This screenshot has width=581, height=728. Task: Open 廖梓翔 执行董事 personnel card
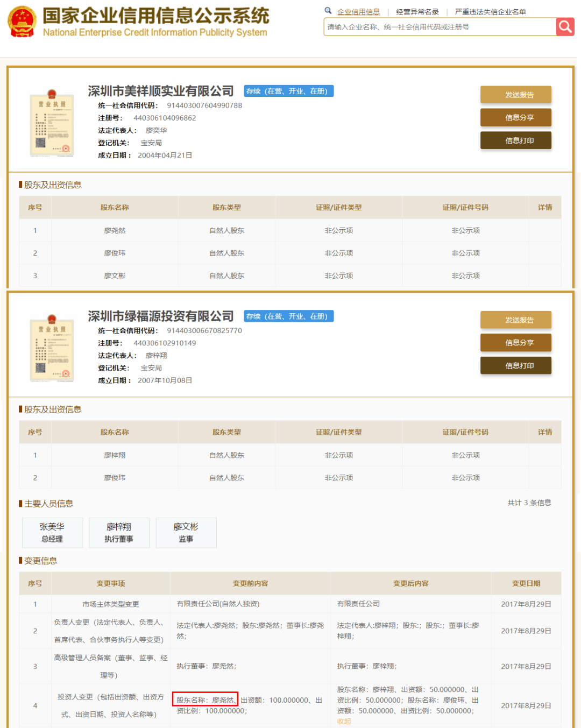(x=119, y=533)
